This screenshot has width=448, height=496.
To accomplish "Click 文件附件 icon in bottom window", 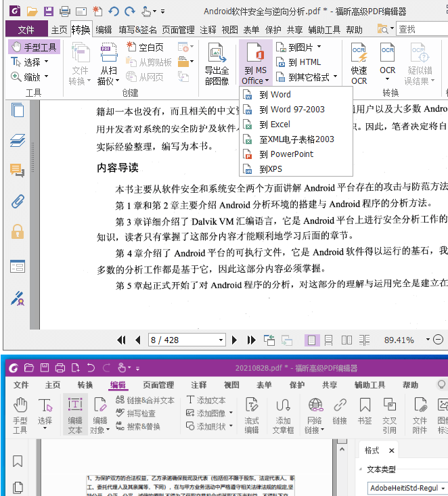I will (420, 415).
